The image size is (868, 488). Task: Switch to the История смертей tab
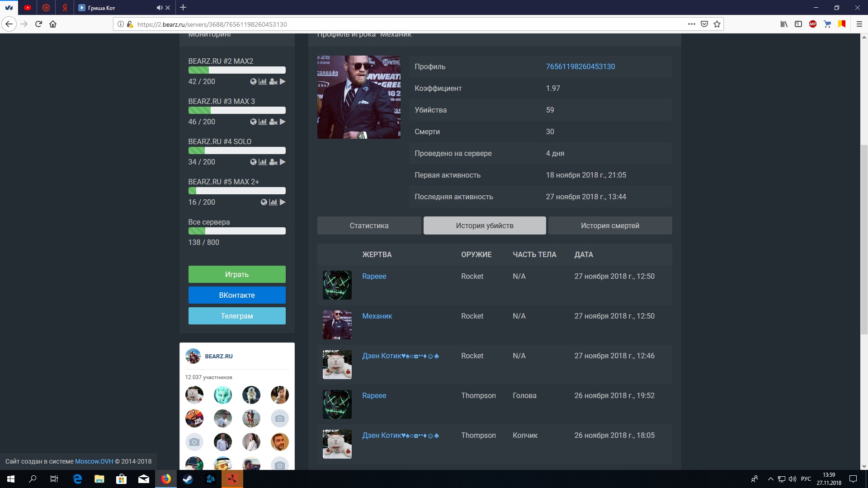coord(610,225)
